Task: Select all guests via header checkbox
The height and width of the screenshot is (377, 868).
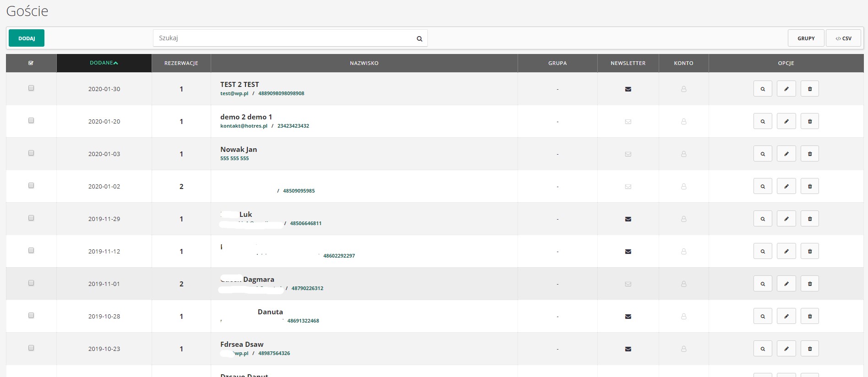Action: pyautogui.click(x=31, y=63)
